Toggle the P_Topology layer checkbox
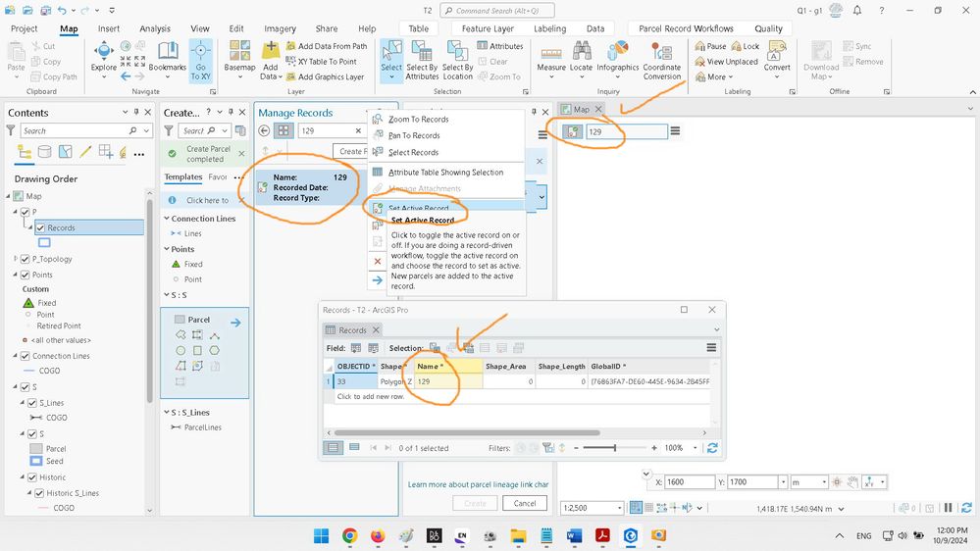The height and width of the screenshot is (551, 980). tap(25, 259)
